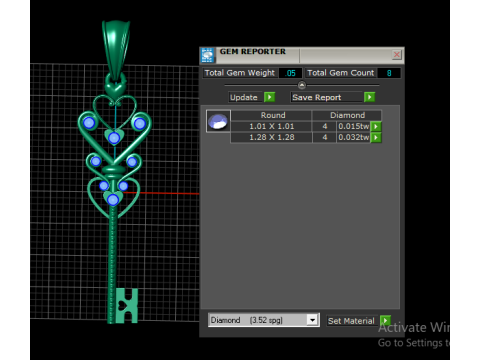This screenshot has height=360, width=480.
Task: Select the key pendant bail loop
Action: (x=116, y=50)
